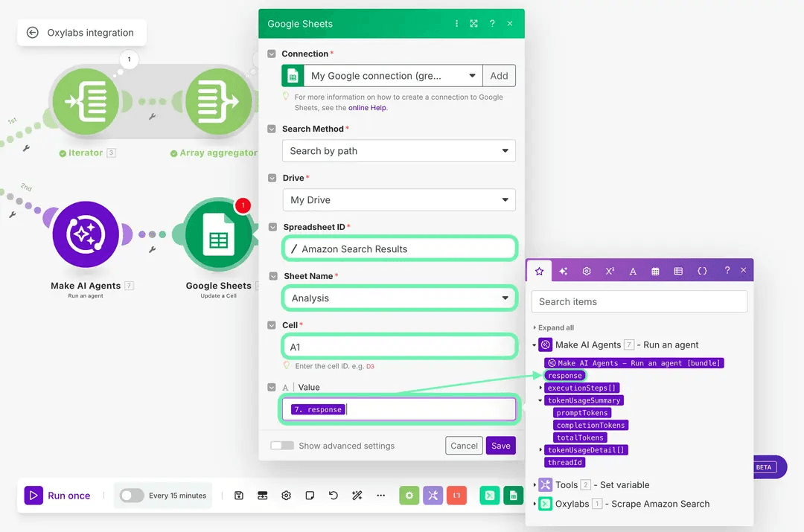This screenshot has height=532, width=804.
Task: Open scenario settings gear in bottom toolbar
Action: click(286, 496)
